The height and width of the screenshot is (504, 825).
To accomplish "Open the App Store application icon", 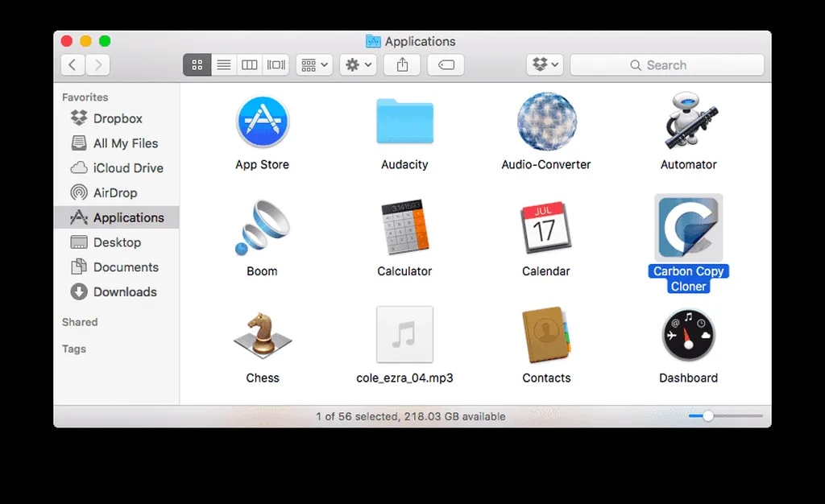I will click(262, 122).
